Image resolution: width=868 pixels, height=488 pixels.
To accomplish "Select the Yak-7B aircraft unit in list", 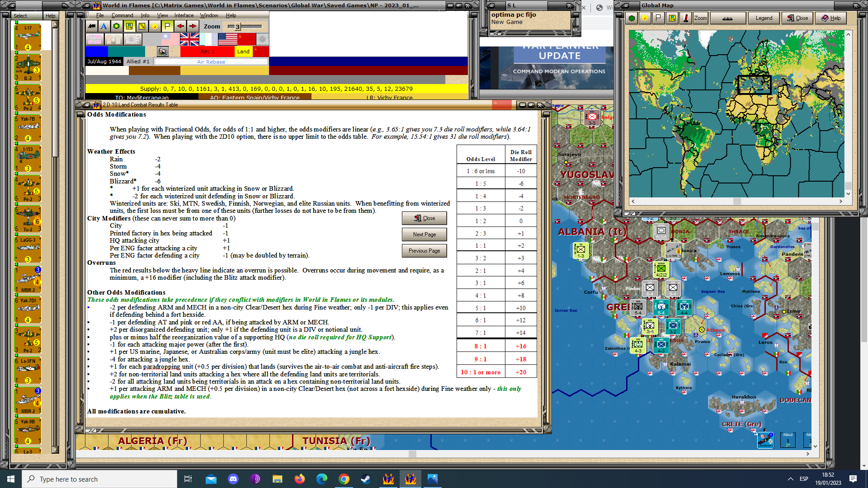I will click(x=28, y=128).
